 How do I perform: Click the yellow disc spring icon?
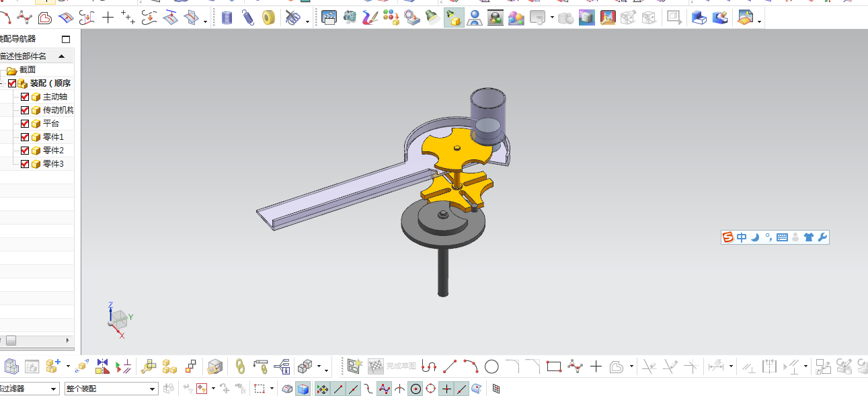click(270, 17)
